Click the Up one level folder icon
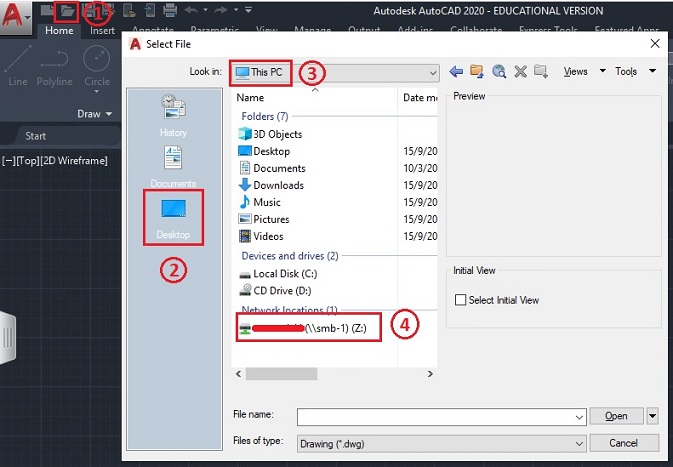Viewport: 673px width, 467px height. pyautogui.click(x=477, y=72)
